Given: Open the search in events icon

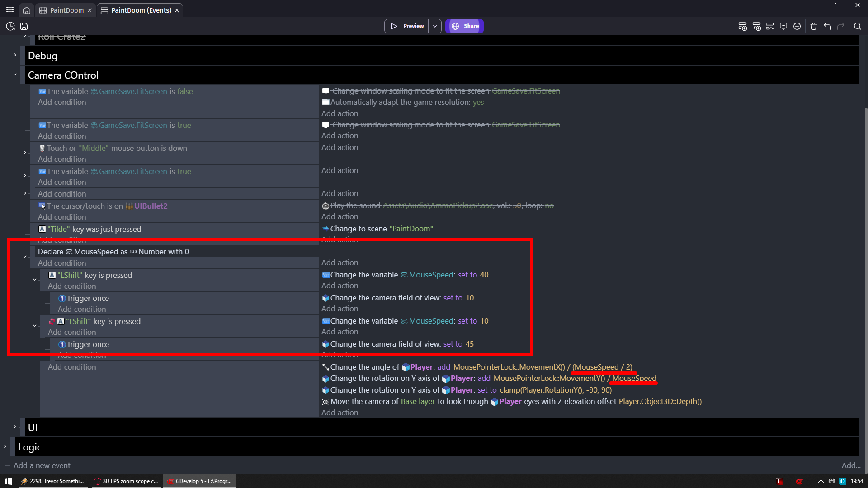Looking at the screenshot, I should tap(857, 26).
